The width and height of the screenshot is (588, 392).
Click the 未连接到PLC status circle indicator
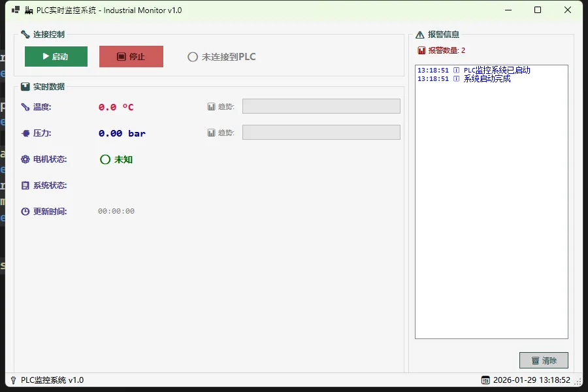pos(193,57)
